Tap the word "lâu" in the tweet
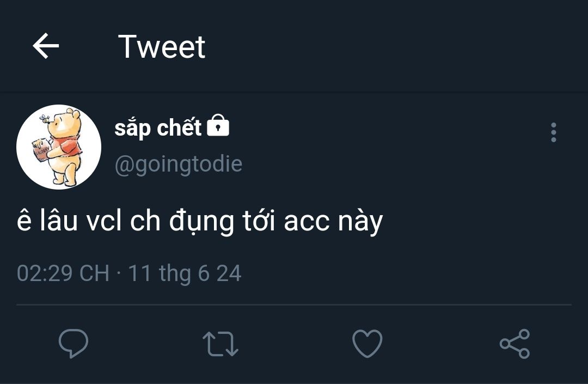Screen dimensions: 588x384 (59, 222)
